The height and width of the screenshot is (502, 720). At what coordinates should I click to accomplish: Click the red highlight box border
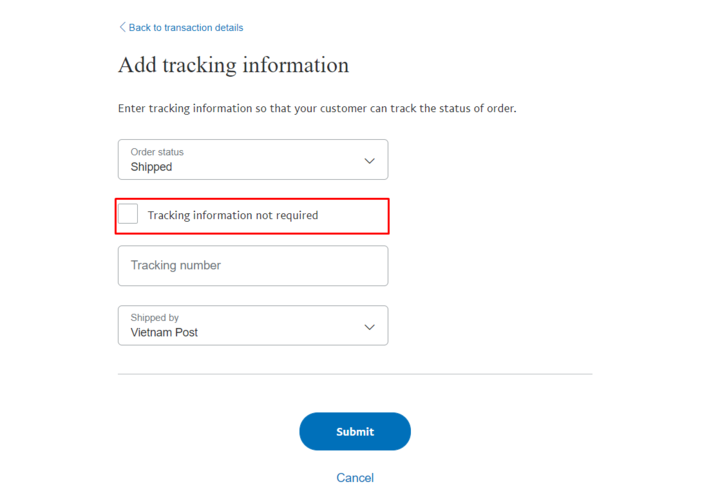tap(388, 216)
